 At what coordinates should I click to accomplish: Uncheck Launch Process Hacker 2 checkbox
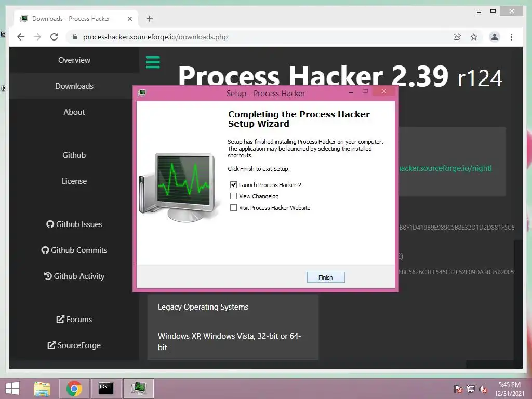pos(233,185)
